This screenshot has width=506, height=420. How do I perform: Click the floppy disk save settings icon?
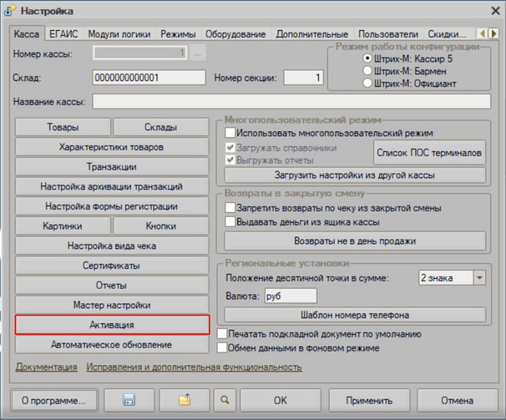click(x=129, y=400)
